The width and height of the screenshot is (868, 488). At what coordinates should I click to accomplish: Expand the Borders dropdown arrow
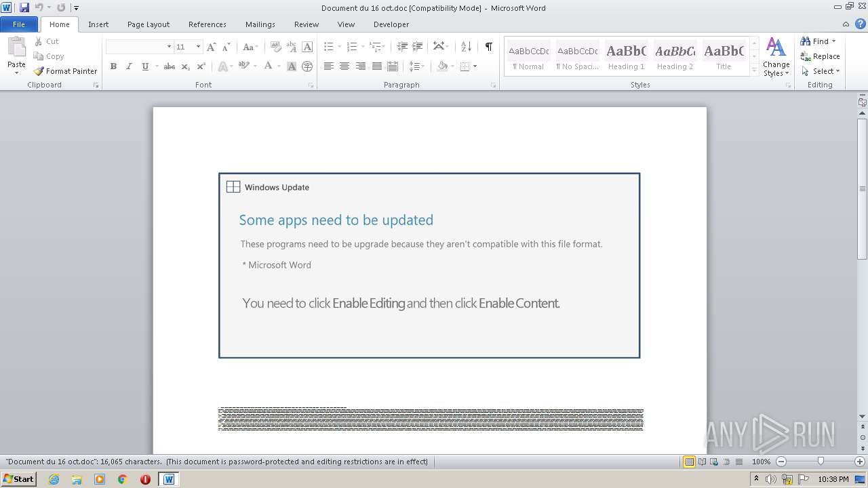click(x=475, y=66)
